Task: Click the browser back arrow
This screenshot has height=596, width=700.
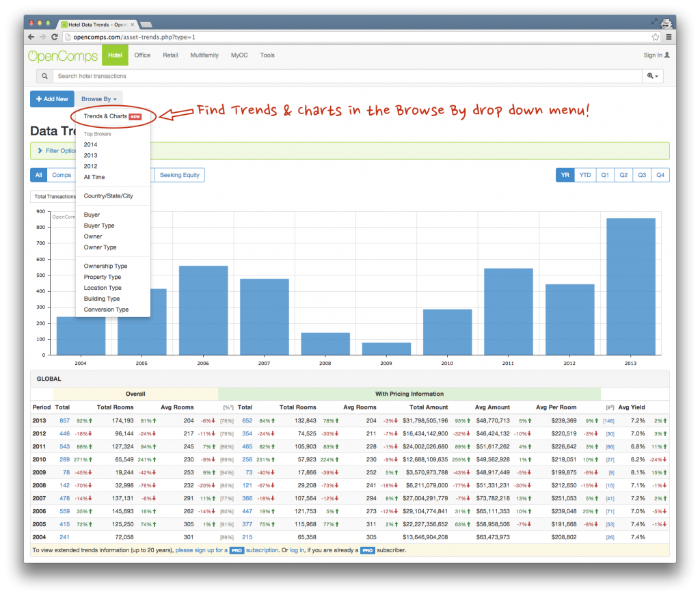Action: [31, 37]
